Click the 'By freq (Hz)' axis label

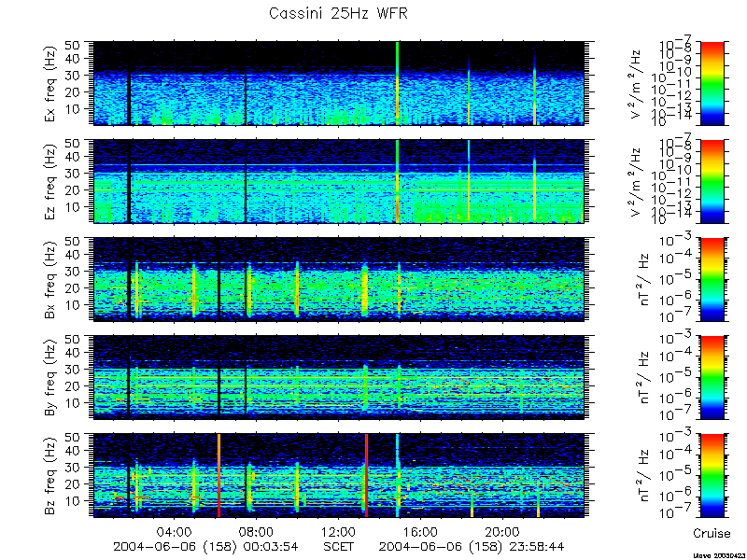pyautogui.click(x=50, y=377)
